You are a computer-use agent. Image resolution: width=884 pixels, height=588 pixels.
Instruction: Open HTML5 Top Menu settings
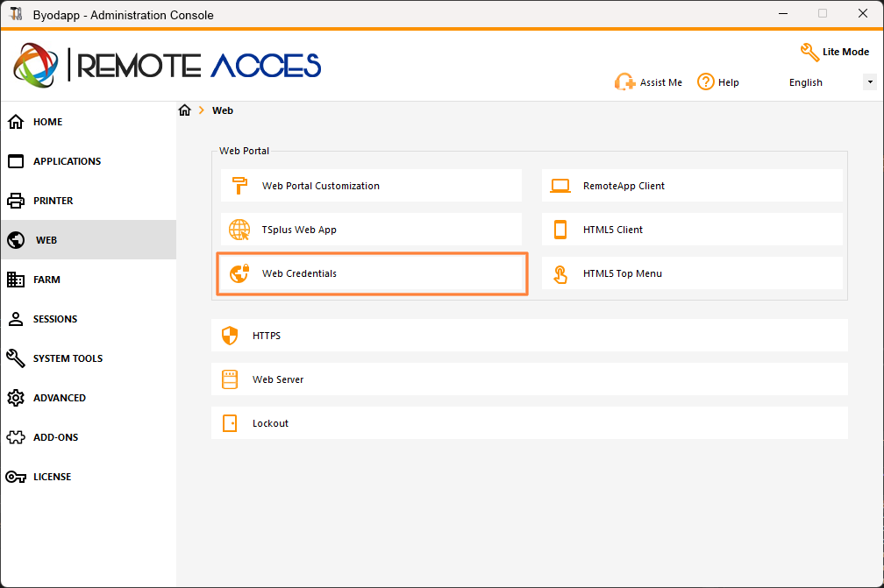point(692,273)
